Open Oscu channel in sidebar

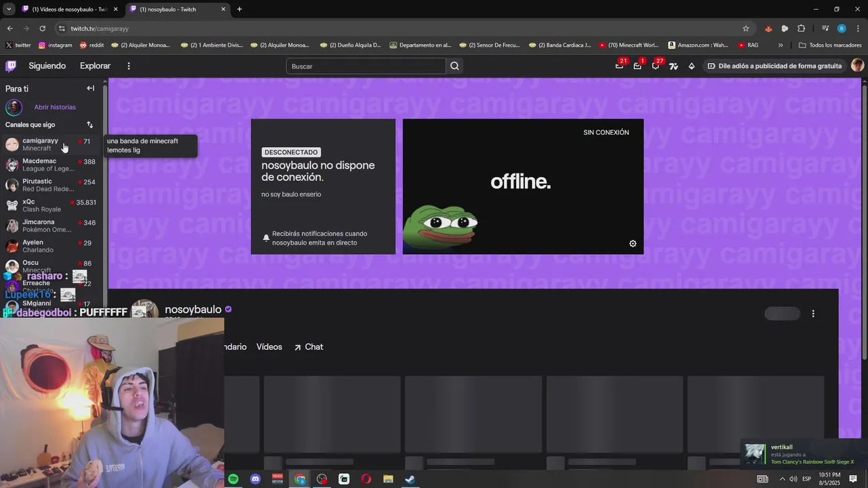[x=52, y=265]
